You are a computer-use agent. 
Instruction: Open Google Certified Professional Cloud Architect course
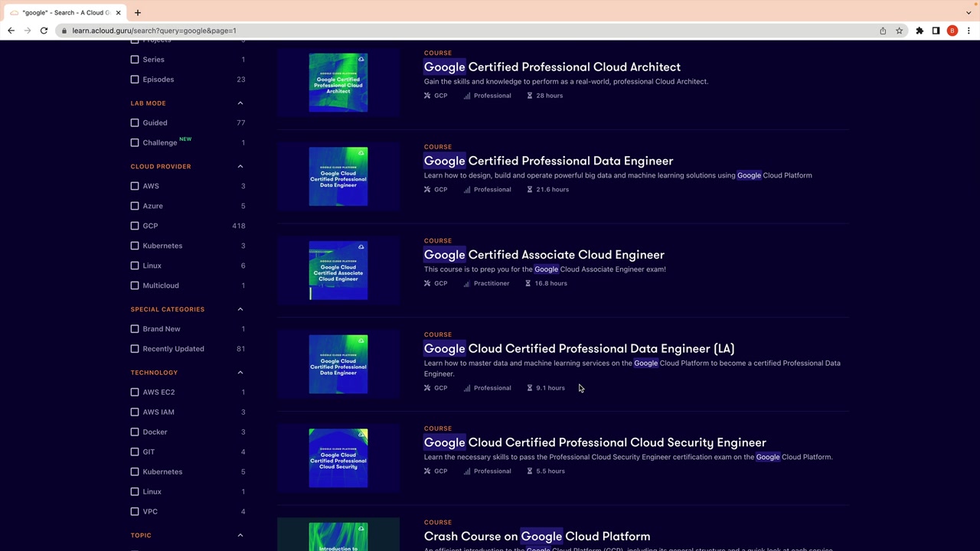552,67
